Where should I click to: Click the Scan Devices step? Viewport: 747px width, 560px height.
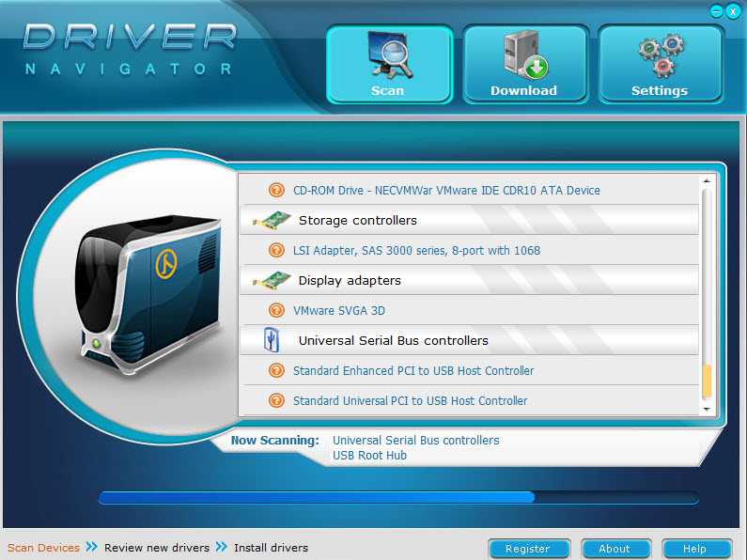pos(43,548)
